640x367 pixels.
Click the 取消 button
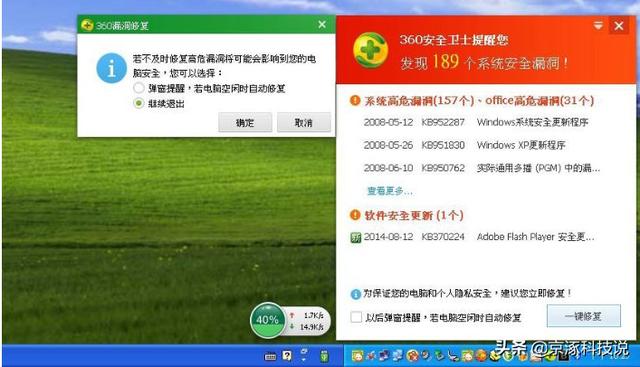point(304,122)
